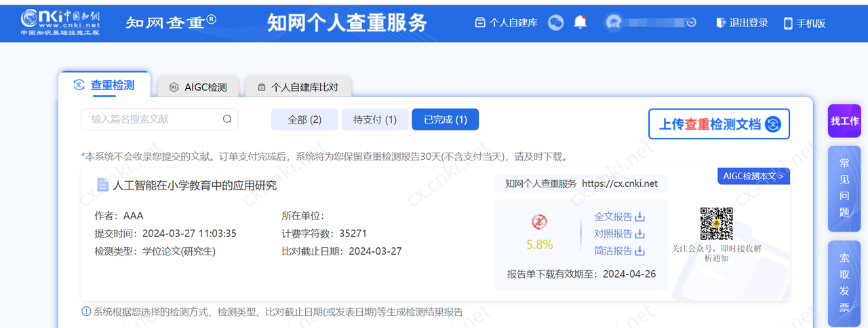Image resolution: width=868 pixels, height=328 pixels.
Task: Click 退出登录 to log out
Action: click(742, 22)
